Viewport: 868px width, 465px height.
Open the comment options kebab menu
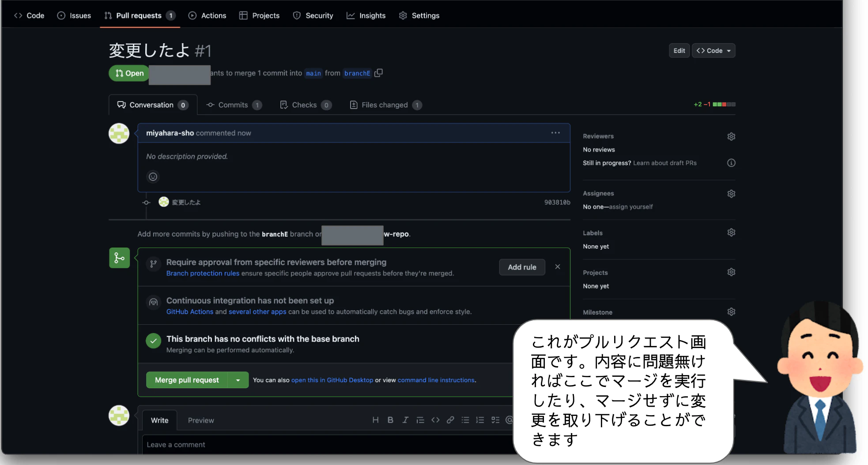pos(555,133)
